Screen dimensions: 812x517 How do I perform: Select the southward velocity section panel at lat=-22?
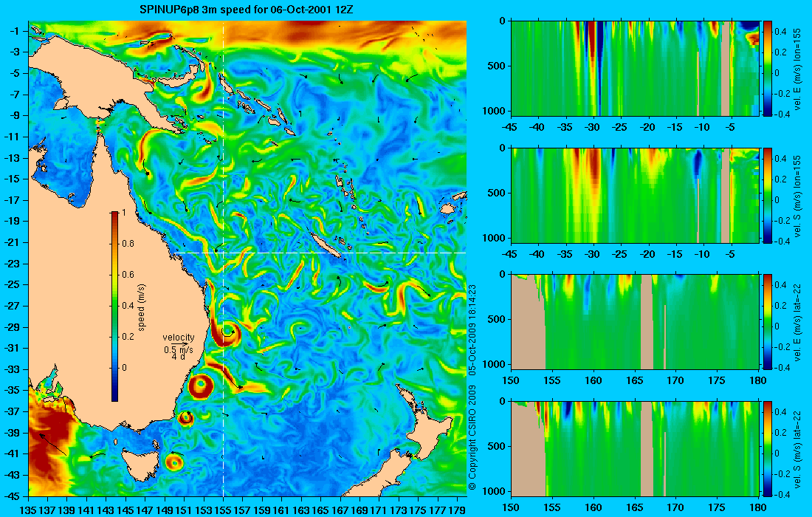point(635,448)
